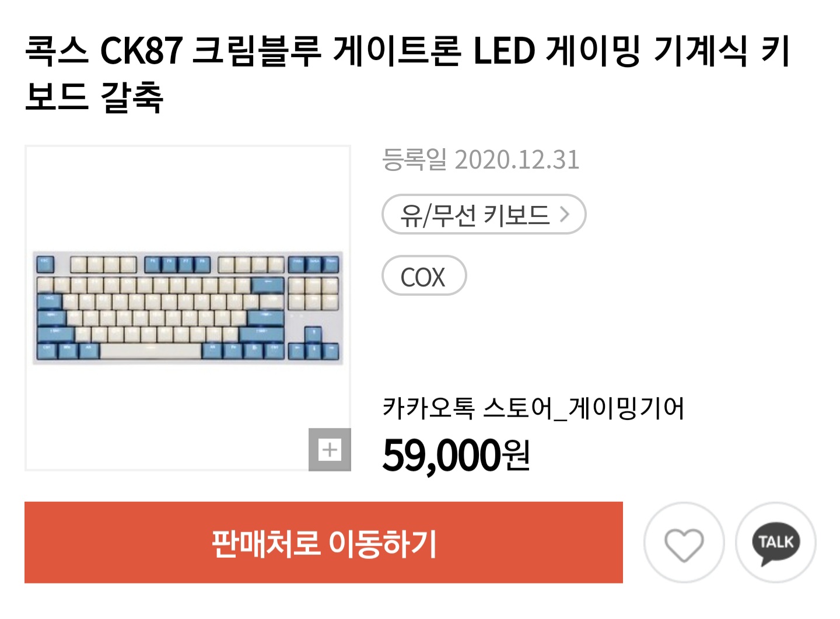Click the spacebar in the keyboard photo
The width and height of the screenshot is (840, 619).
[x=150, y=351]
